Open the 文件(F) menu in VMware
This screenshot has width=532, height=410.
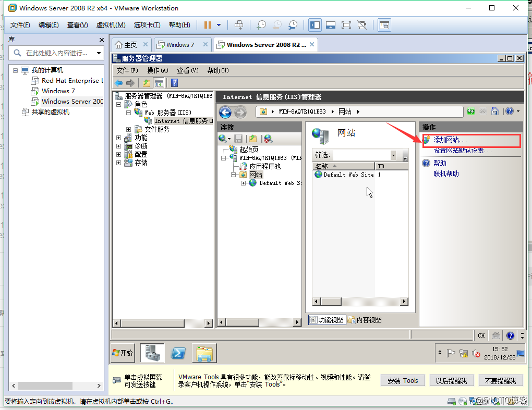click(20, 25)
